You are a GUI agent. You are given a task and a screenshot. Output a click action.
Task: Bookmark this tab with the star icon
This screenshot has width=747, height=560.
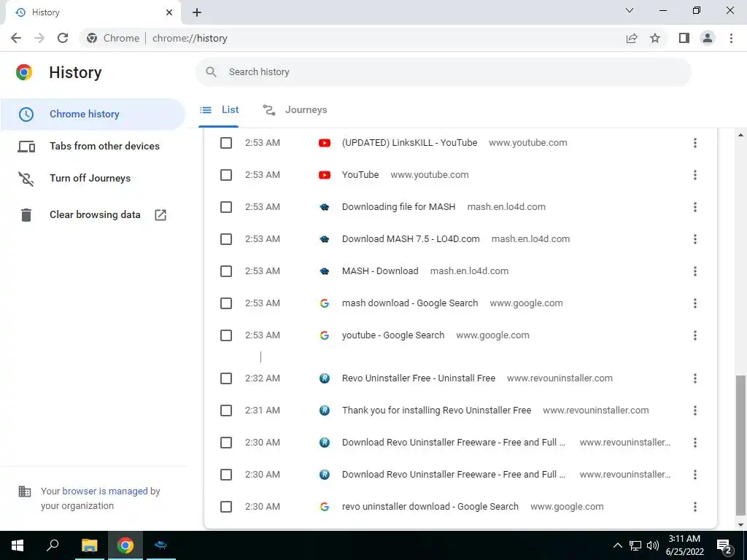(655, 38)
